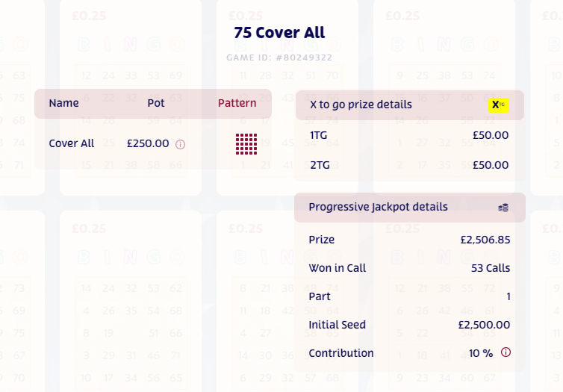
Task: Click the £250.00 pot amount
Action: click(x=148, y=143)
